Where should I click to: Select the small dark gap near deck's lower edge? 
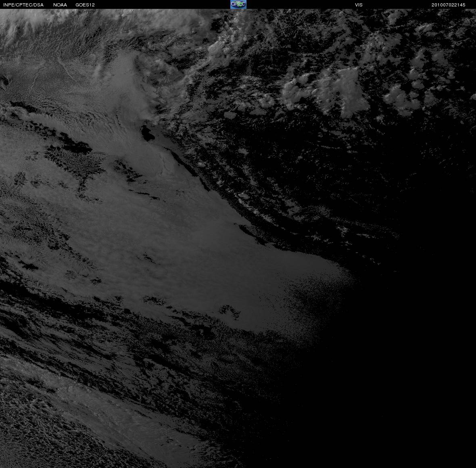pos(230,311)
